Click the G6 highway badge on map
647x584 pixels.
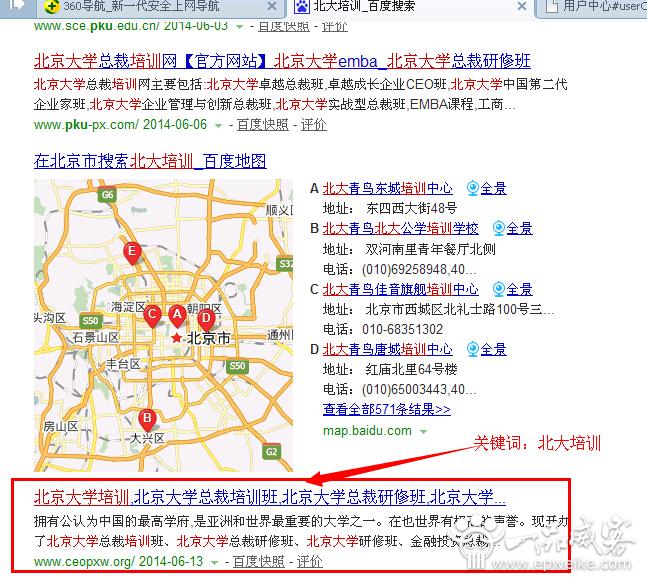pyautogui.click(x=107, y=195)
